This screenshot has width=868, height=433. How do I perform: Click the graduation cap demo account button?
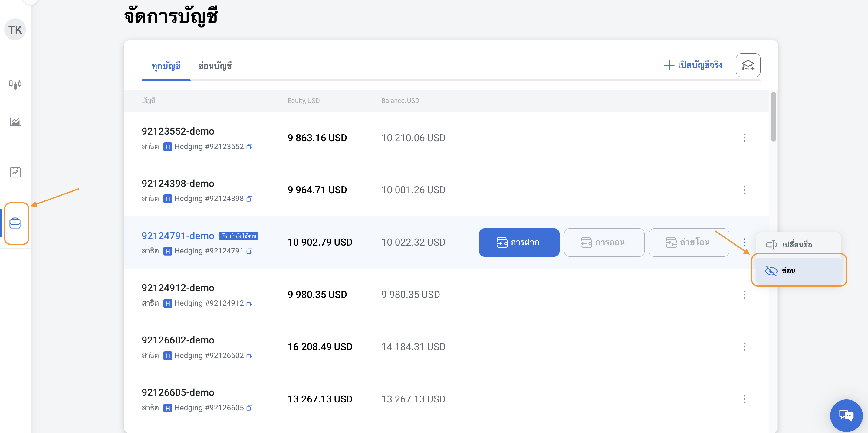[x=748, y=65]
